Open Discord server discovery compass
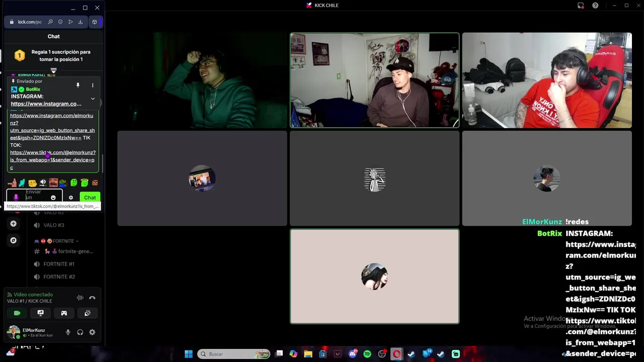This screenshot has width=644, height=362. (13, 240)
